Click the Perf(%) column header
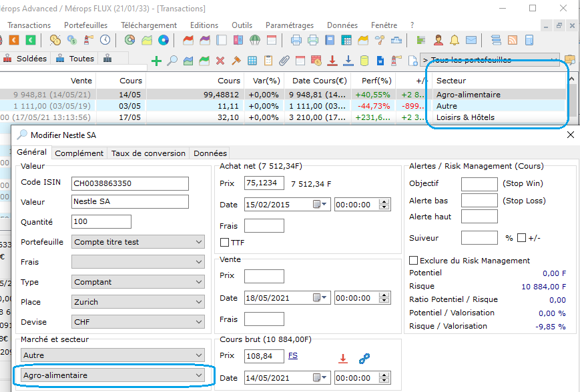The image size is (580, 392). (x=376, y=81)
